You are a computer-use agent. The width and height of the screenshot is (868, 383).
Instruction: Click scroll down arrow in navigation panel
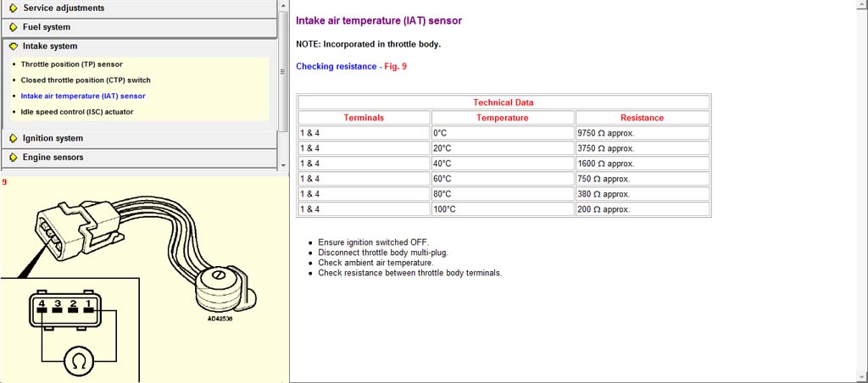click(283, 164)
